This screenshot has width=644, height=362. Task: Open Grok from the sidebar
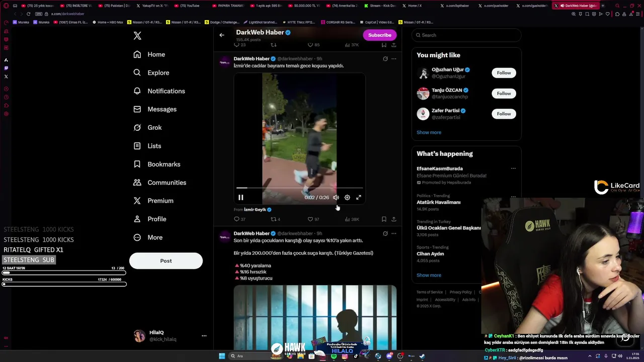147,128
